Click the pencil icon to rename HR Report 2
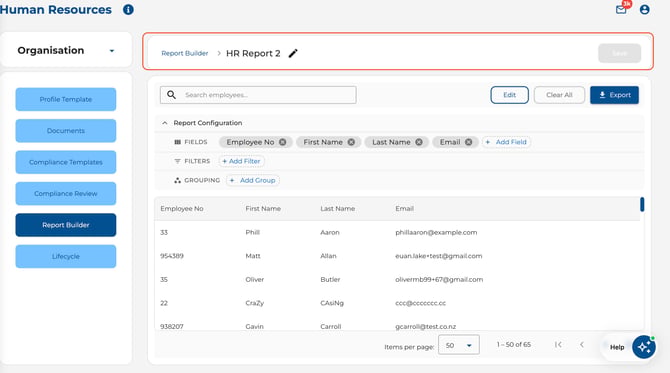670x373 pixels. (x=293, y=53)
